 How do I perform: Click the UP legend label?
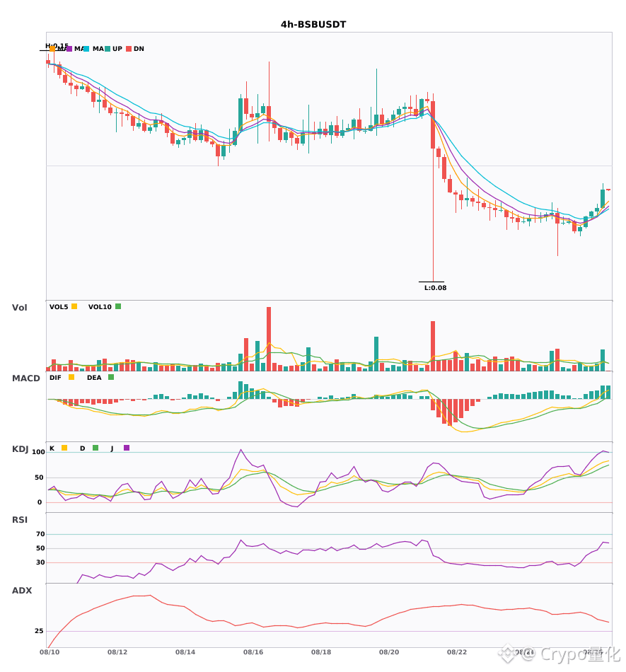(117, 49)
